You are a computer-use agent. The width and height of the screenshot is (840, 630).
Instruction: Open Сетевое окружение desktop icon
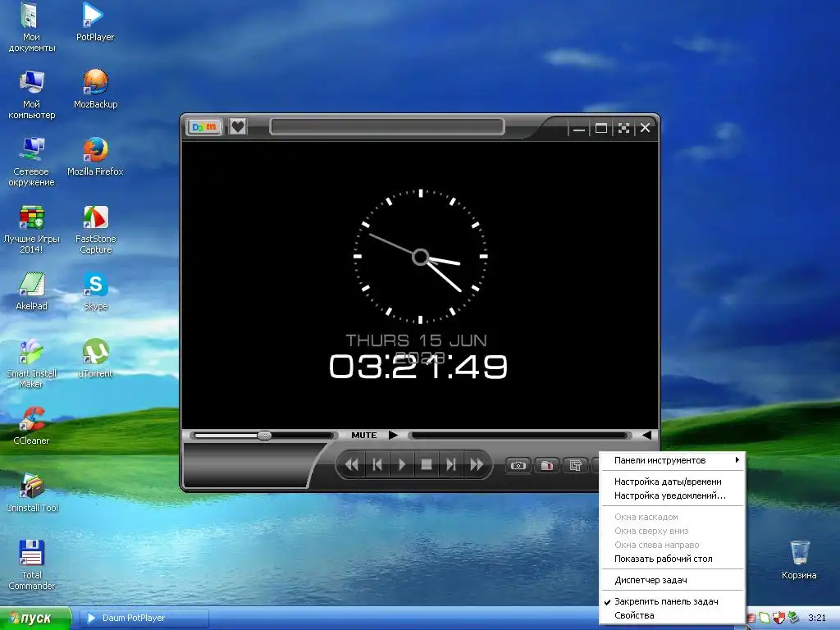pos(31,162)
